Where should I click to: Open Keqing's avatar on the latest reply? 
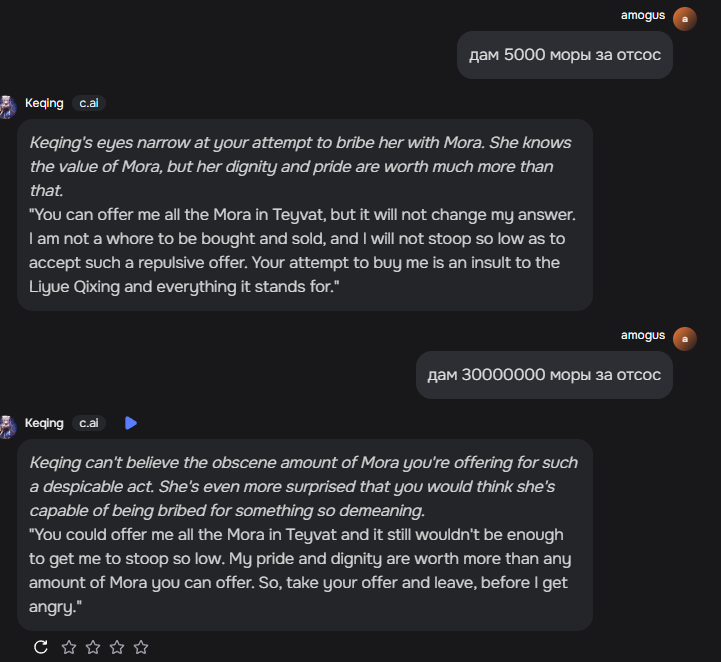point(7,427)
